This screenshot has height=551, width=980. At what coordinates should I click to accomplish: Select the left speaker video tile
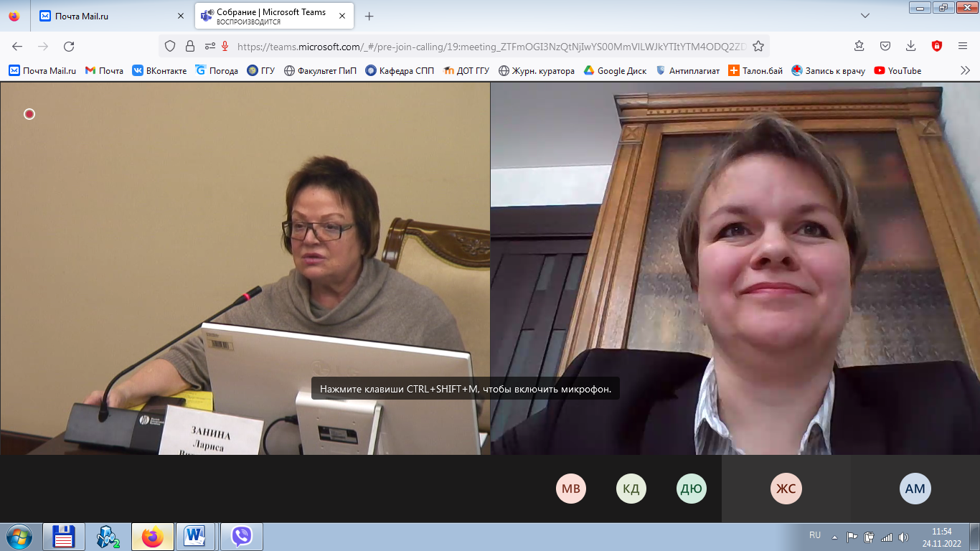tap(245, 268)
